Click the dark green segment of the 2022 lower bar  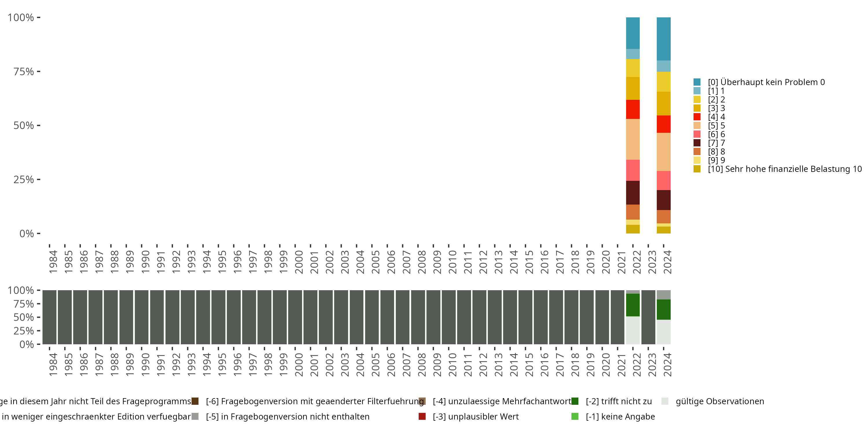point(633,305)
